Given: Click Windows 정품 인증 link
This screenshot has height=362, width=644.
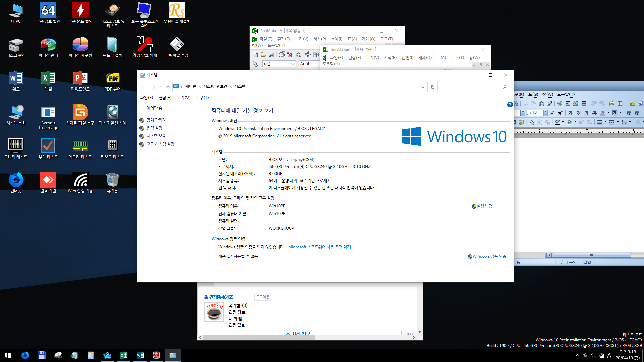Looking at the screenshot, I should (489, 256).
